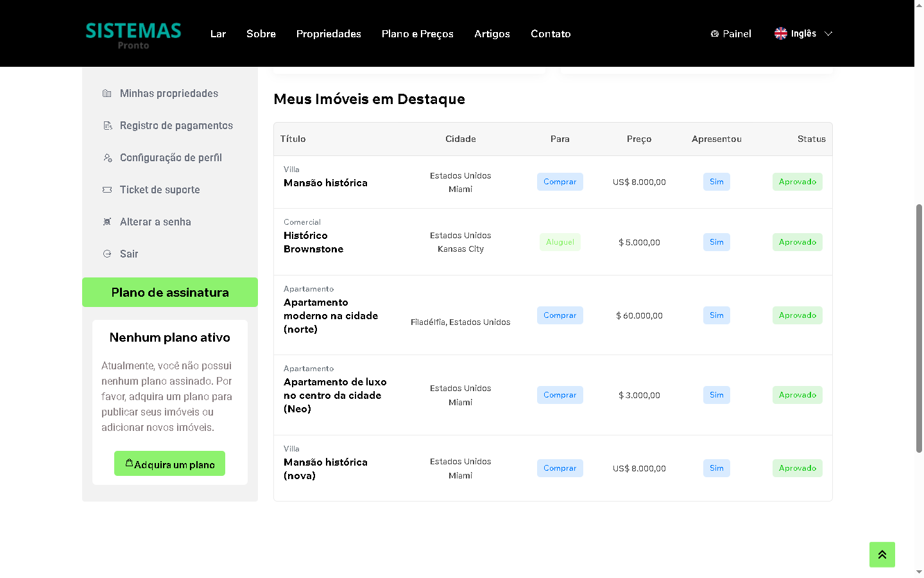Click the Ticket de suporte icon
The image size is (924, 578).
click(107, 190)
